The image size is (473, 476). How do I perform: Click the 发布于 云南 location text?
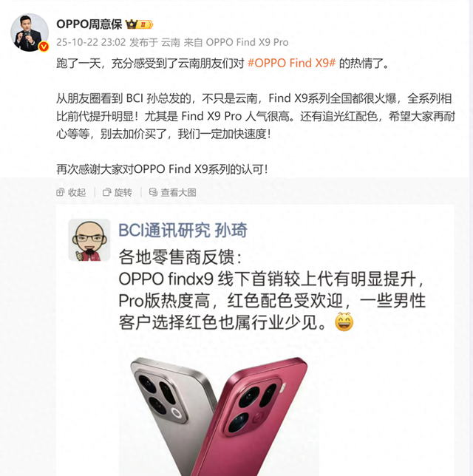(x=154, y=42)
